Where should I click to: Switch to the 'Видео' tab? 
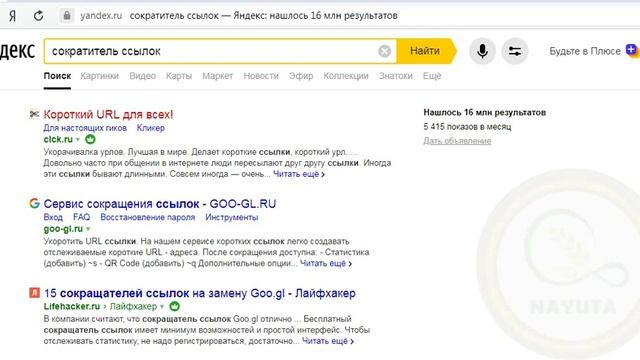pos(142,76)
